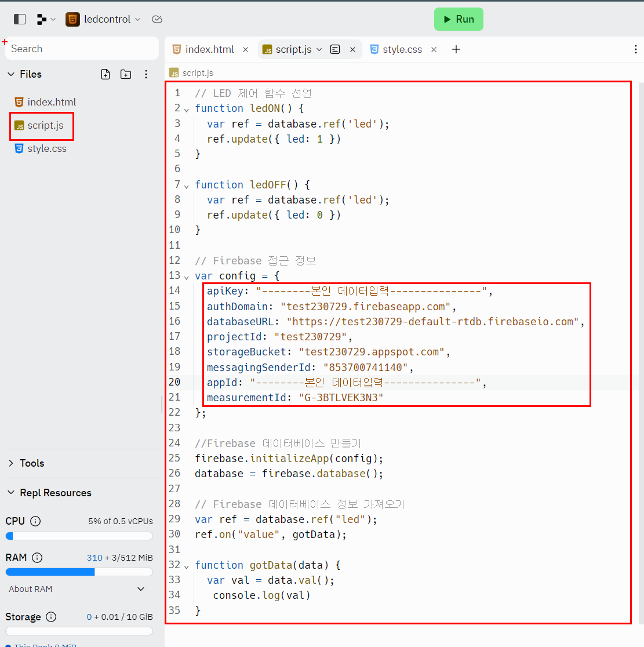Close the index.html tab
Image resolution: width=644 pixels, height=647 pixels.
(245, 49)
